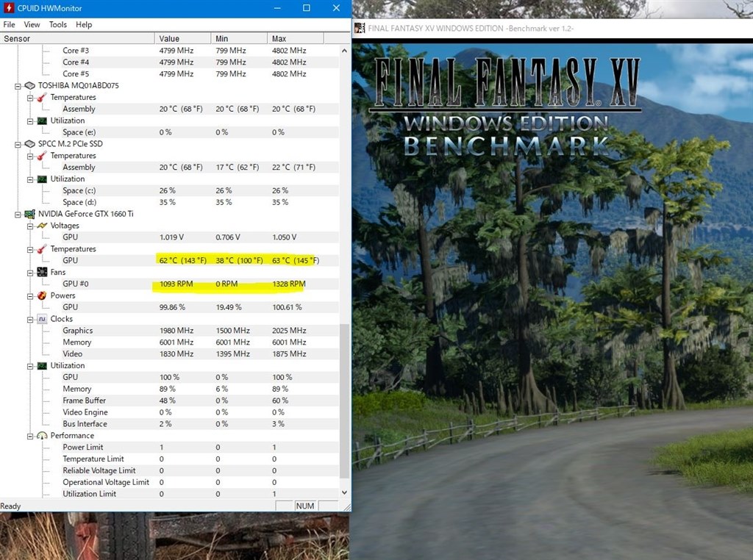
Task: Collapse the Utilization node under TOSHIBA drive
Action: 29,121
